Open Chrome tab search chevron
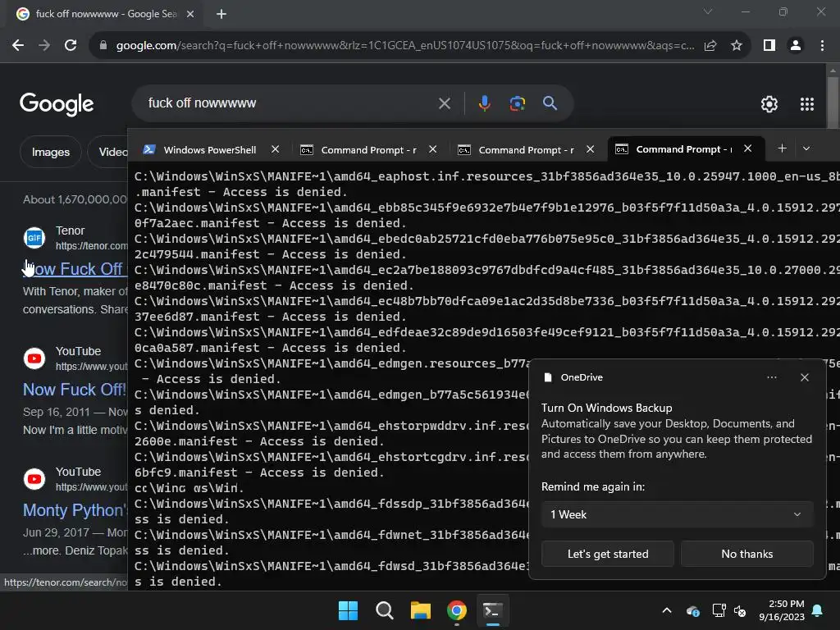This screenshot has width=840, height=630. [x=708, y=11]
